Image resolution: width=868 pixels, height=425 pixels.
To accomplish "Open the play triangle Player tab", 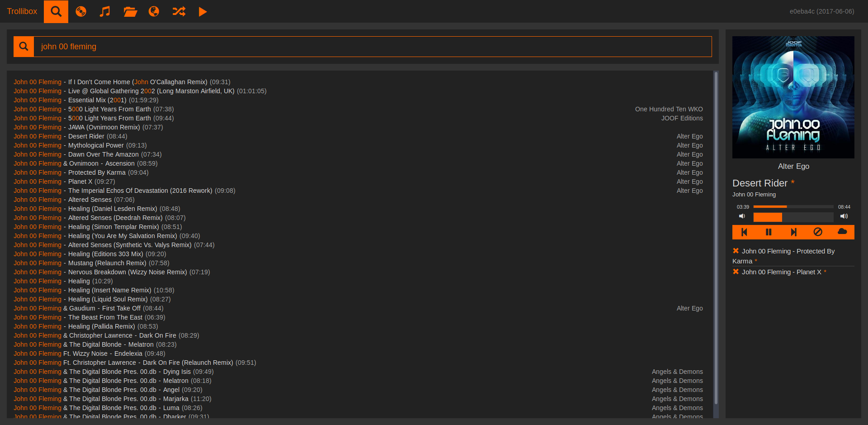I will (x=203, y=11).
